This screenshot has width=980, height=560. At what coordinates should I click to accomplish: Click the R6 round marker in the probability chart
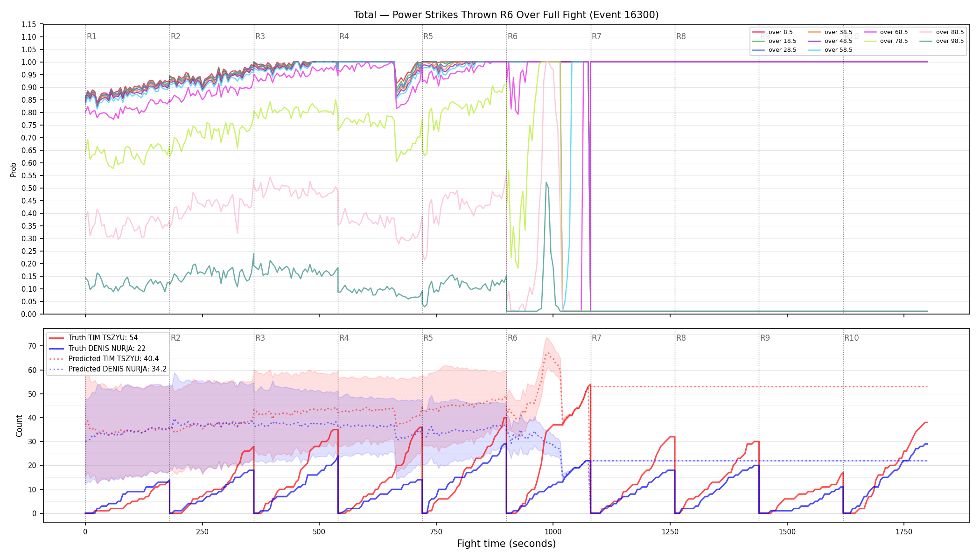512,36
